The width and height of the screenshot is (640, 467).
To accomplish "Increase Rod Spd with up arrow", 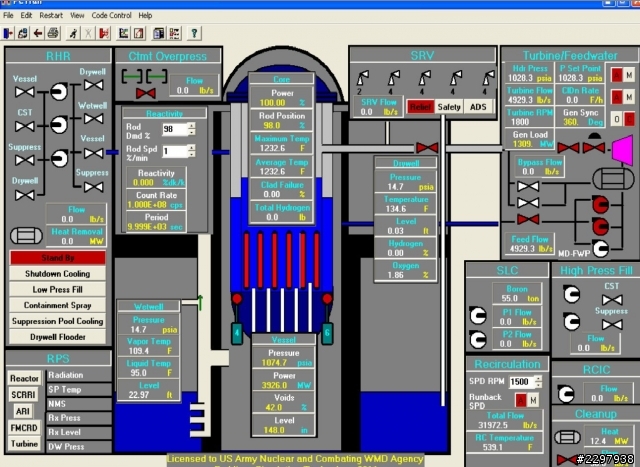I will click(x=191, y=148).
